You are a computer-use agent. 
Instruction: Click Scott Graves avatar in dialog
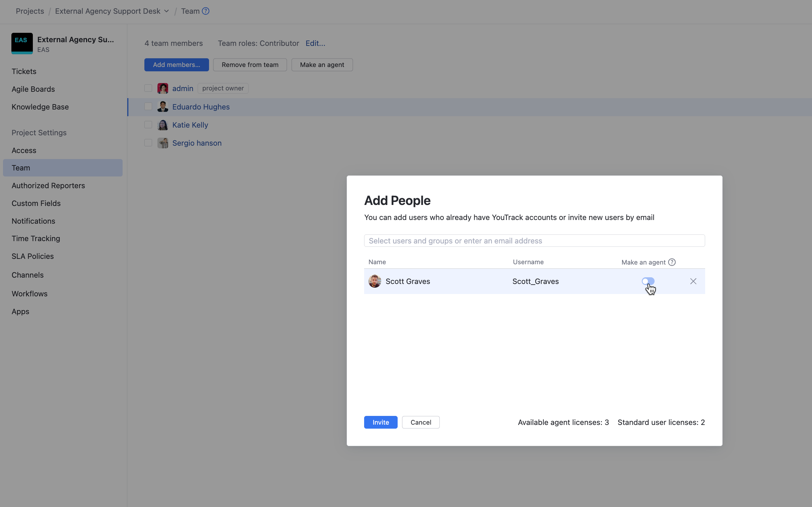(x=375, y=281)
